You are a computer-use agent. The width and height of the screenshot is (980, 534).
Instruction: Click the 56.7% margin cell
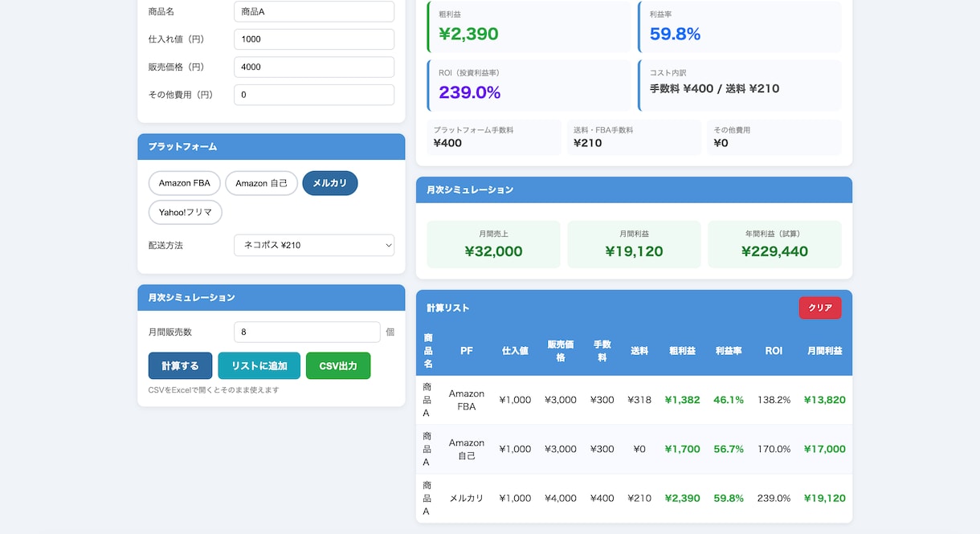point(729,449)
